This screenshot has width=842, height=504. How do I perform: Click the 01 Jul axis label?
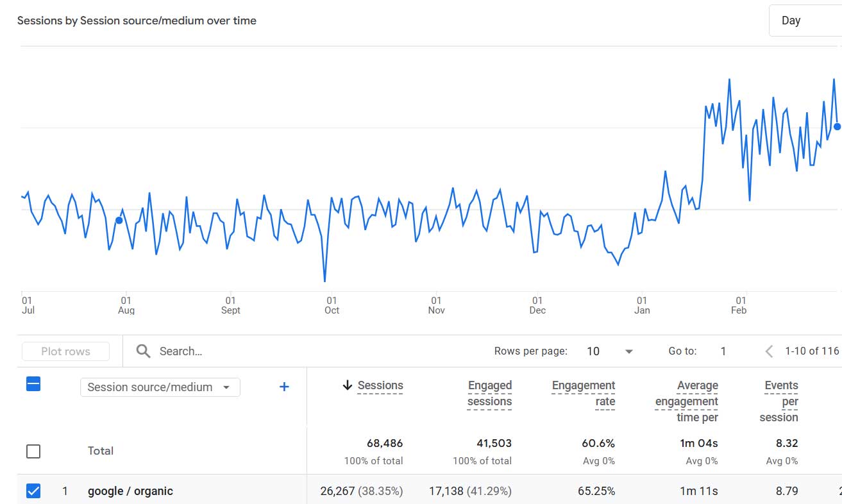(28, 305)
